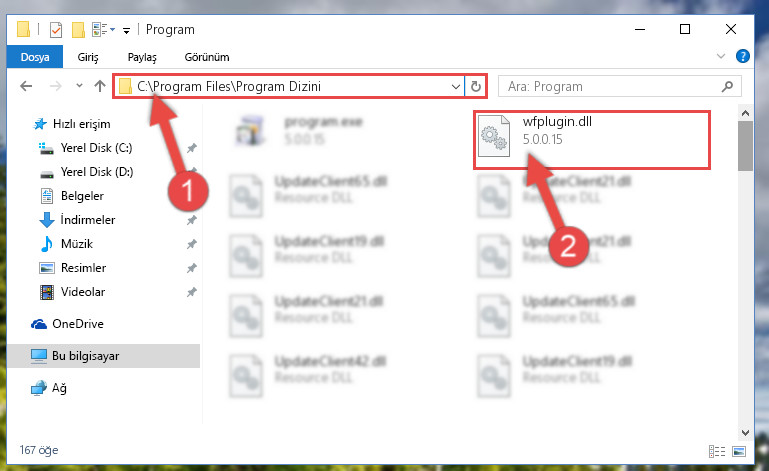Viewport: 769px width, 471px height.
Task: Click the Back navigation arrow
Action: click(x=26, y=86)
